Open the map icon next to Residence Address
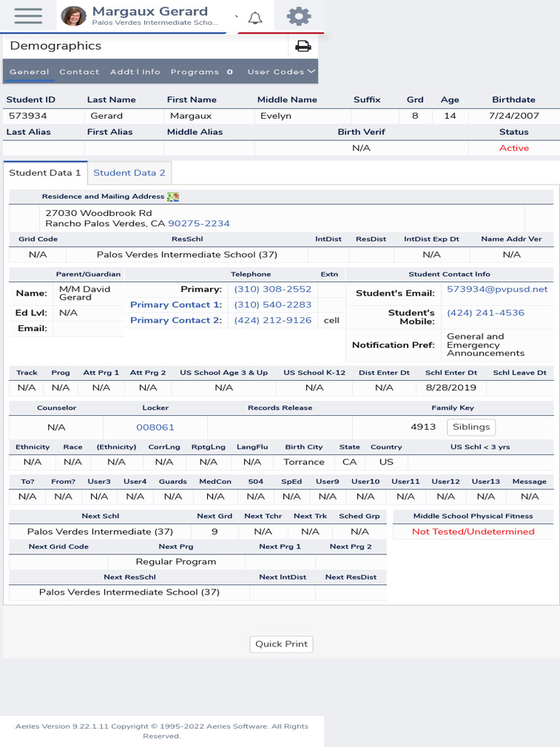 point(173,197)
